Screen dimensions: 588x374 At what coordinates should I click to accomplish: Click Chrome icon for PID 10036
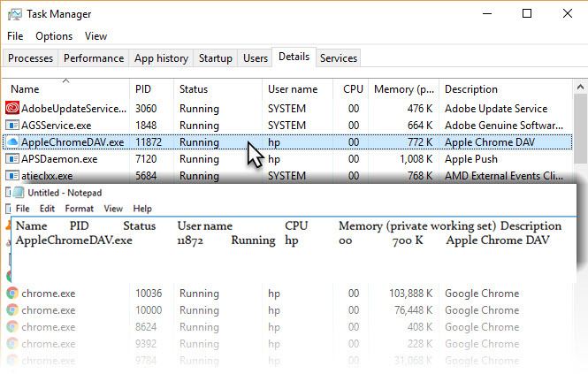[x=12, y=293]
